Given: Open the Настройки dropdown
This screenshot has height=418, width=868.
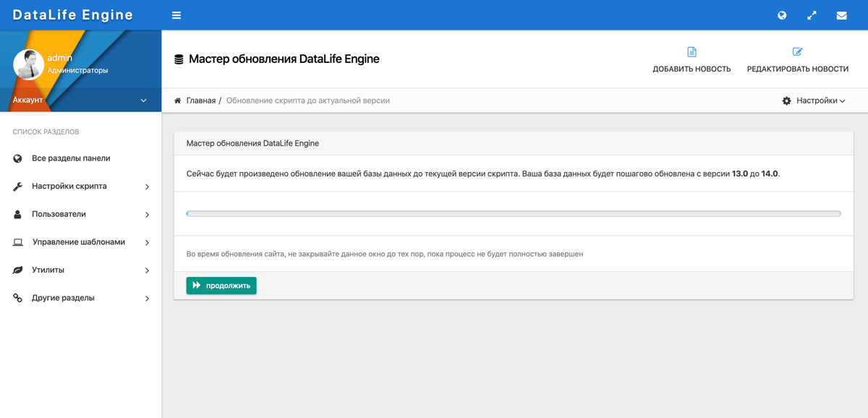Looking at the screenshot, I should pyautogui.click(x=814, y=101).
